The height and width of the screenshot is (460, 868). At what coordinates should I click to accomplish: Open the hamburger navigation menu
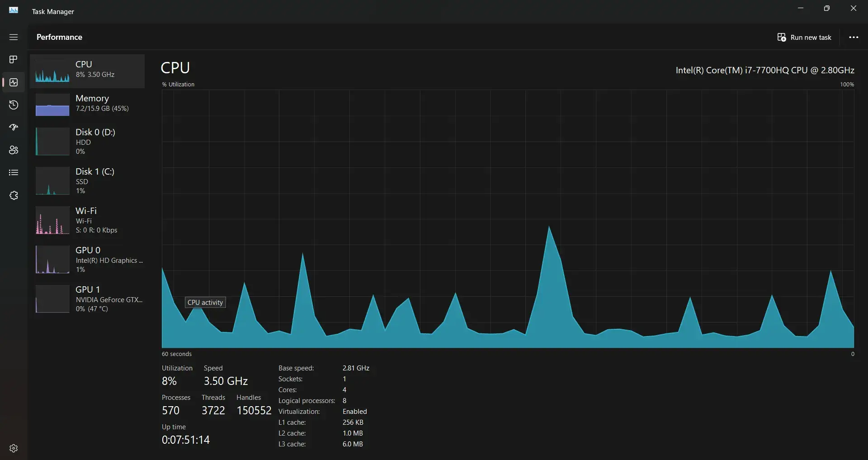pos(14,37)
